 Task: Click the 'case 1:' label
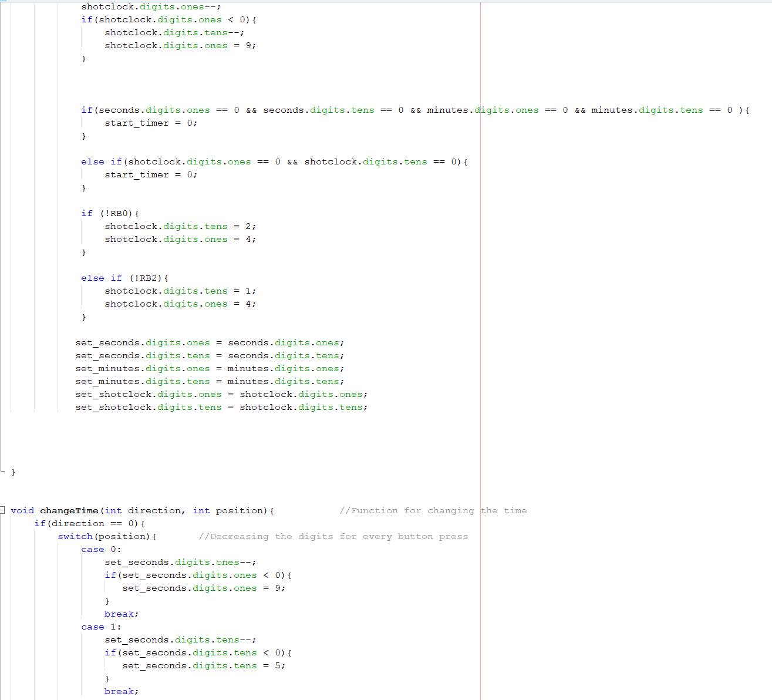click(101, 627)
